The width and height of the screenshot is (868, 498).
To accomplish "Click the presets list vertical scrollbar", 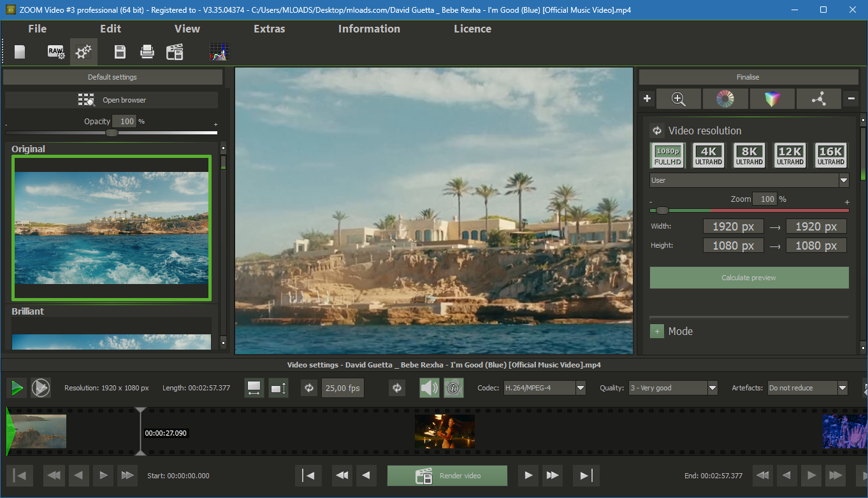I will [x=223, y=245].
